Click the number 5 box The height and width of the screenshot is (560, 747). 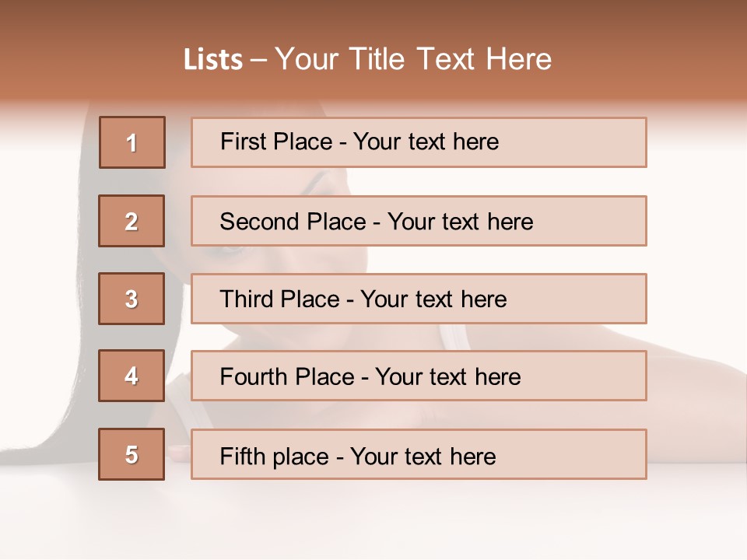[132, 454]
